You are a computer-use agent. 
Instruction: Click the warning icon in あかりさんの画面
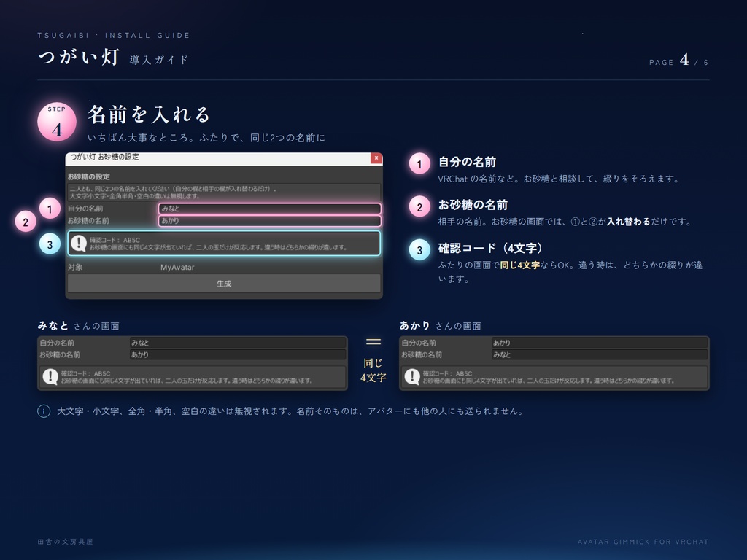412,377
